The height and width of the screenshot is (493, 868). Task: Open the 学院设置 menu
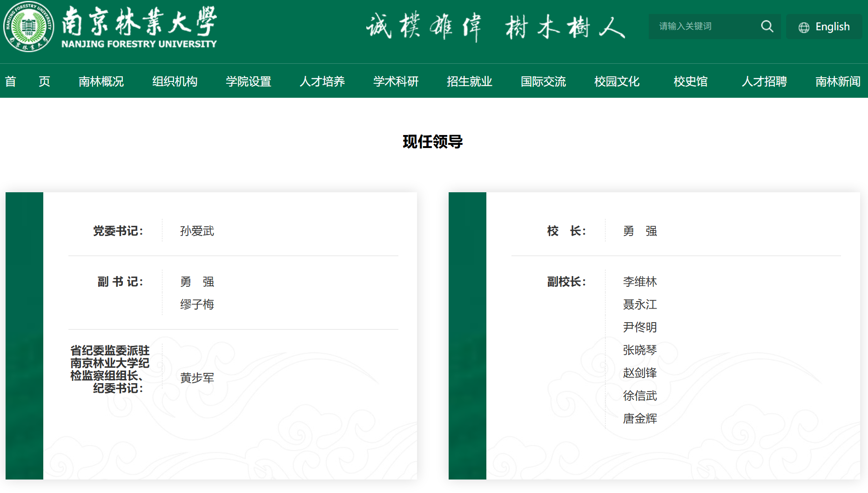(x=249, y=81)
